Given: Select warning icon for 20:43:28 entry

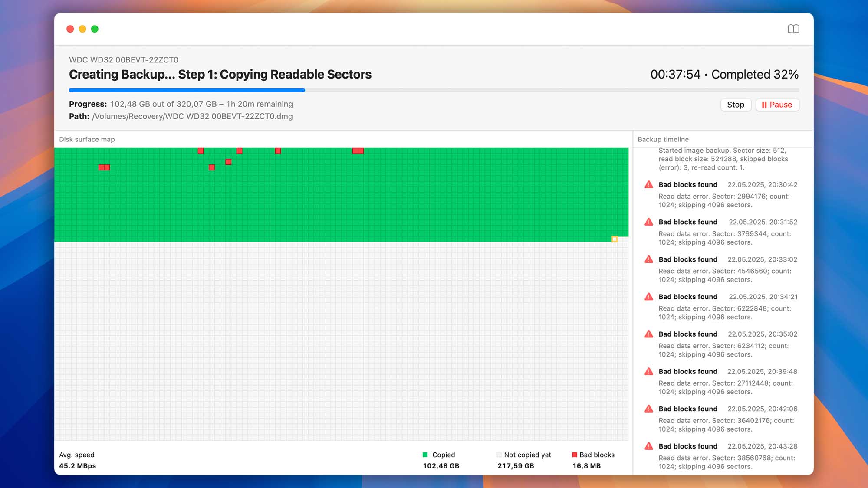Looking at the screenshot, I should click(x=649, y=445).
